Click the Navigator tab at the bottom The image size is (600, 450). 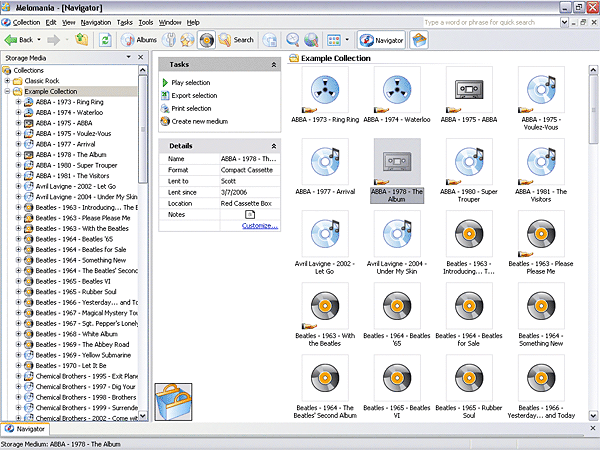click(25, 429)
